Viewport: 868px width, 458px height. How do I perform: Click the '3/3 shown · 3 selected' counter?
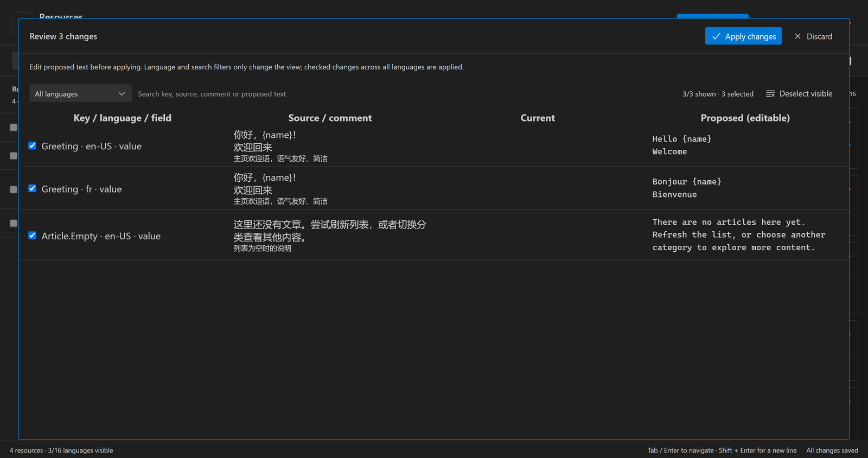718,94
